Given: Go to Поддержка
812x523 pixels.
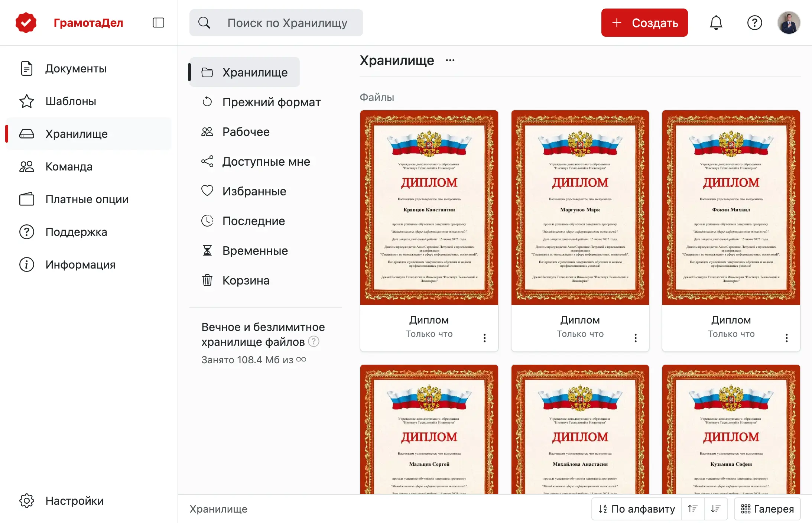Looking at the screenshot, I should pos(89,232).
